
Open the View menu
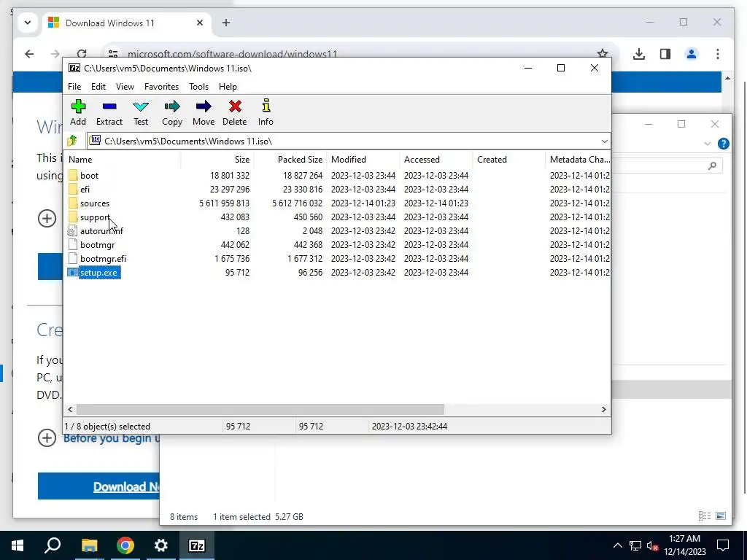click(x=125, y=87)
